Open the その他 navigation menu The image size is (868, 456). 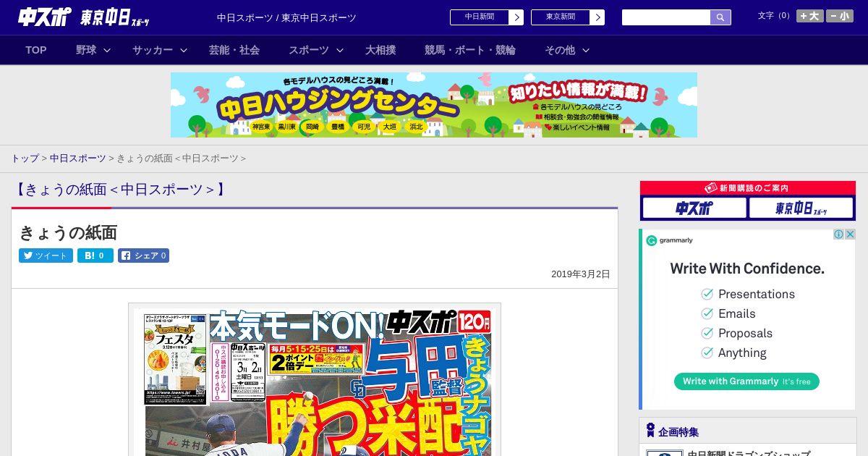tap(560, 50)
